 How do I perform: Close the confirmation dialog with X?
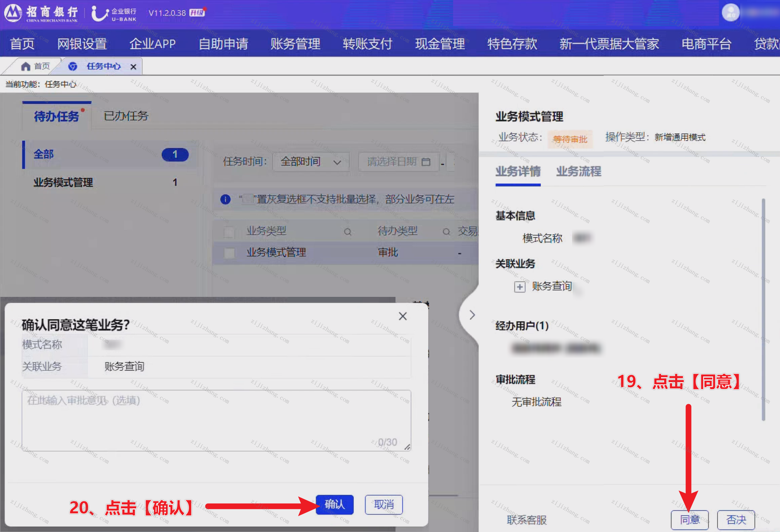[x=403, y=316]
